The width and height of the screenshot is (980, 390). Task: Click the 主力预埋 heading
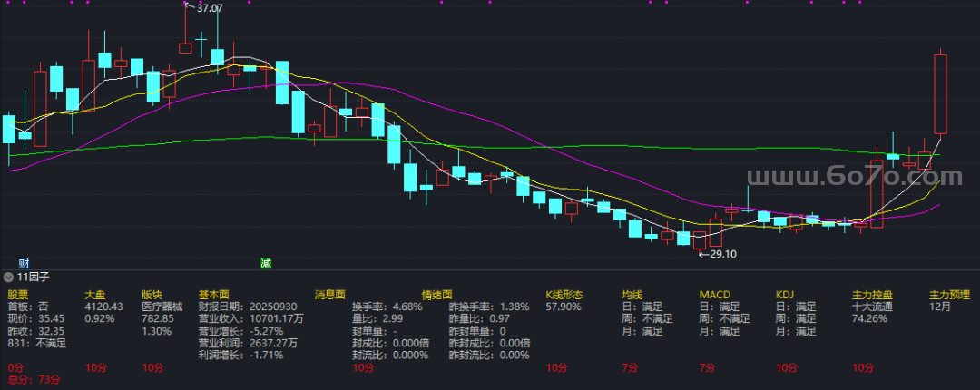949,295
